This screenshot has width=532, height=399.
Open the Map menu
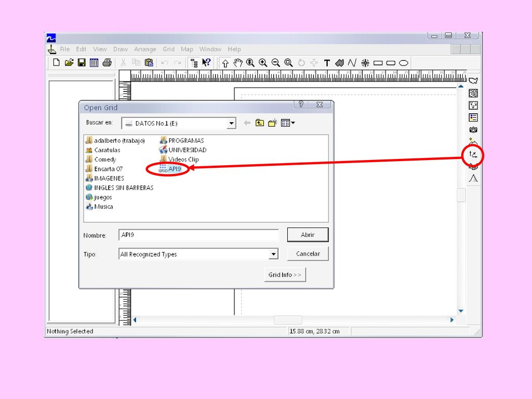pyautogui.click(x=187, y=49)
